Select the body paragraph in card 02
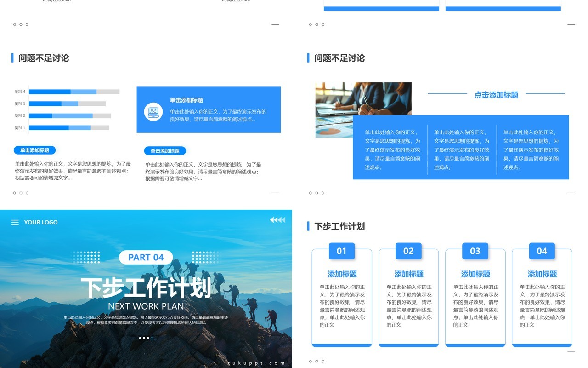Viewport: 588px width, 368px height. (409, 306)
